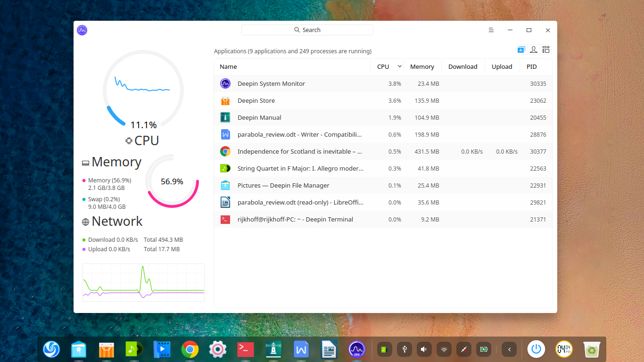Open the hamburger main menu
This screenshot has height=362, width=644.
pos(491,30)
